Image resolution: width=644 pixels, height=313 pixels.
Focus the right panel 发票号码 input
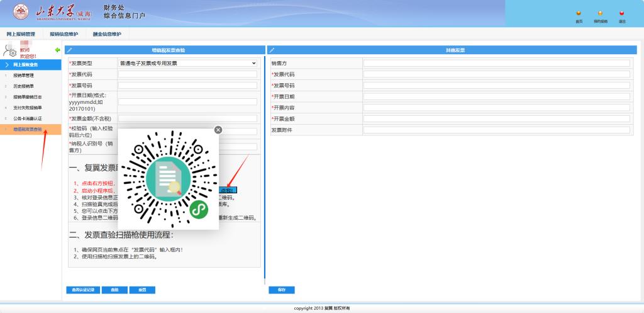click(496, 86)
